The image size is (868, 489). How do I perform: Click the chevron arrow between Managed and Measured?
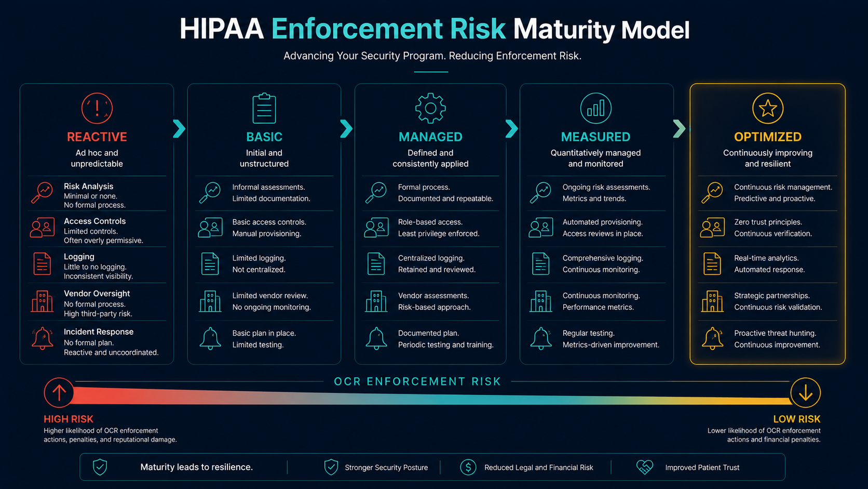coord(512,128)
